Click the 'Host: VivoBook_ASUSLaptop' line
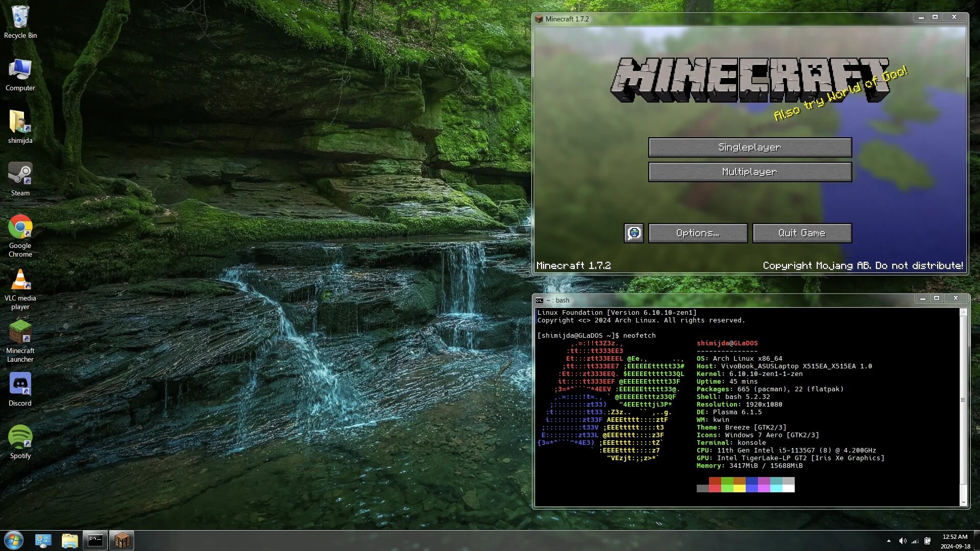980x551 pixels. coord(784,366)
